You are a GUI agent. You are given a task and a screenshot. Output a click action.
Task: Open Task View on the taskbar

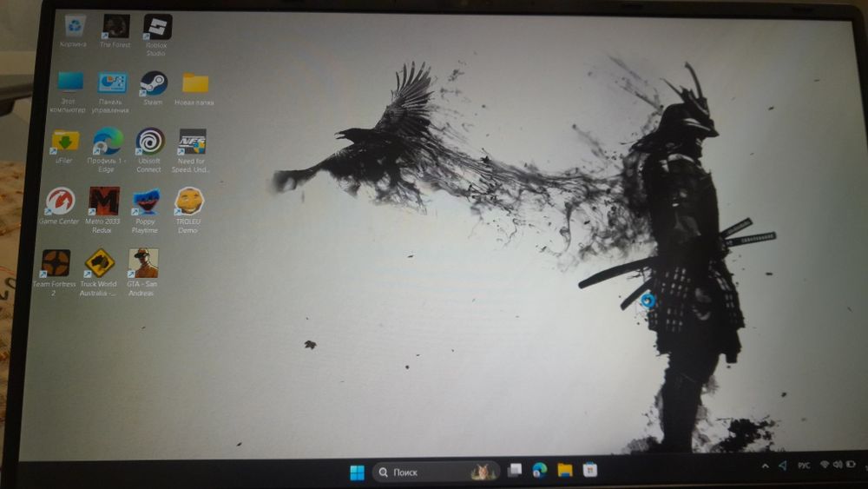[515, 471]
